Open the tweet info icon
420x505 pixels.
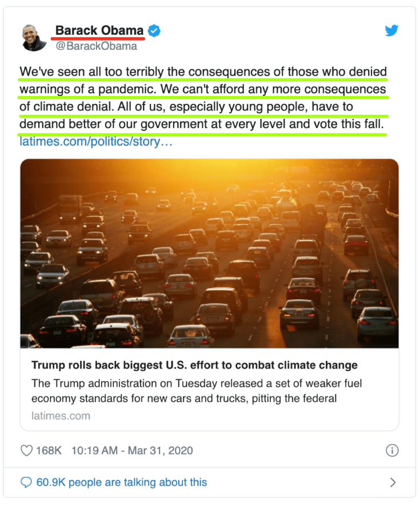pos(392,450)
